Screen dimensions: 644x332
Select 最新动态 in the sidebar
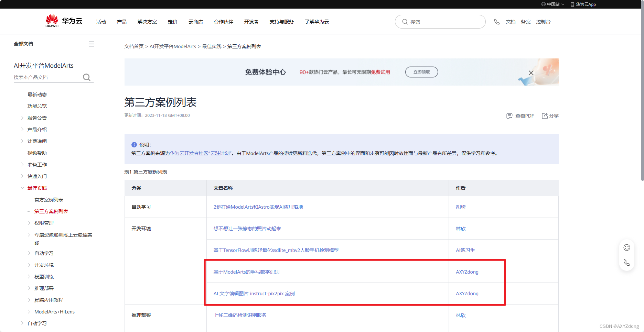pos(37,95)
